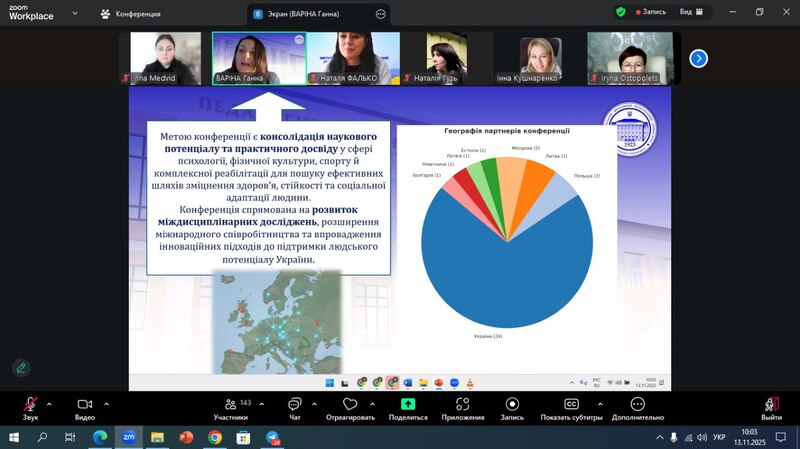Expand audio options arrow next to Звук
Screen dimensions: 800x449
point(49,404)
